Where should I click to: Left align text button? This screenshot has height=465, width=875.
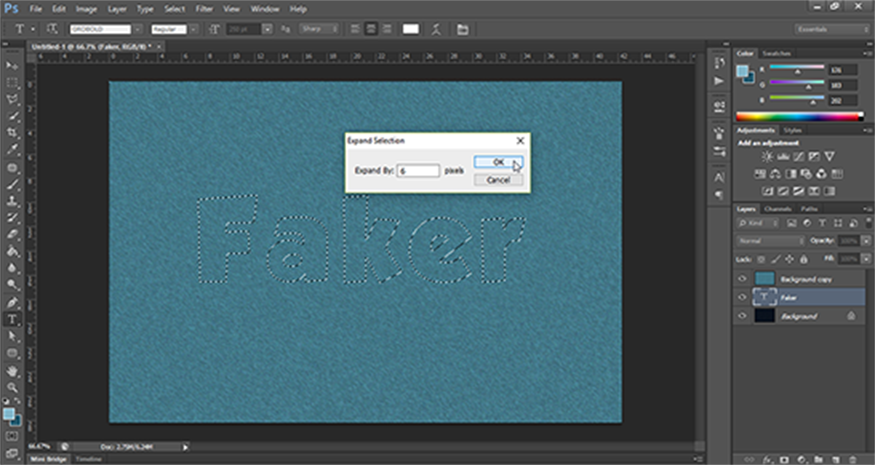(355, 29)
